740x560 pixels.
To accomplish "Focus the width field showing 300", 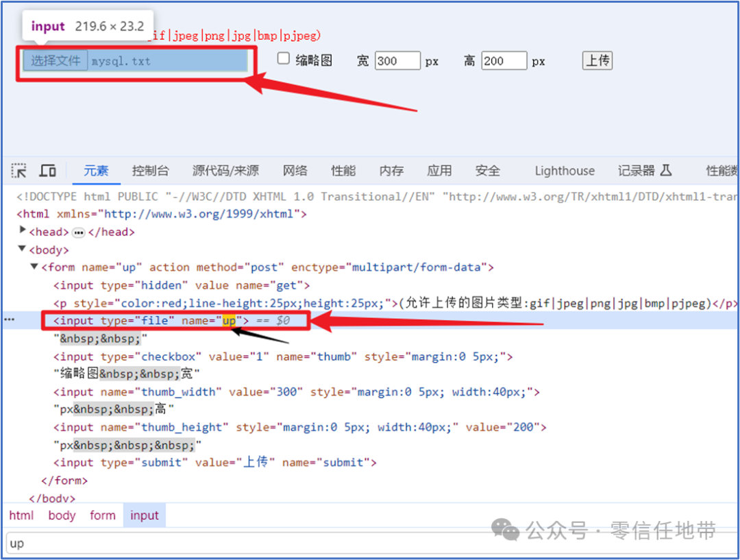I will click(397, 61).
